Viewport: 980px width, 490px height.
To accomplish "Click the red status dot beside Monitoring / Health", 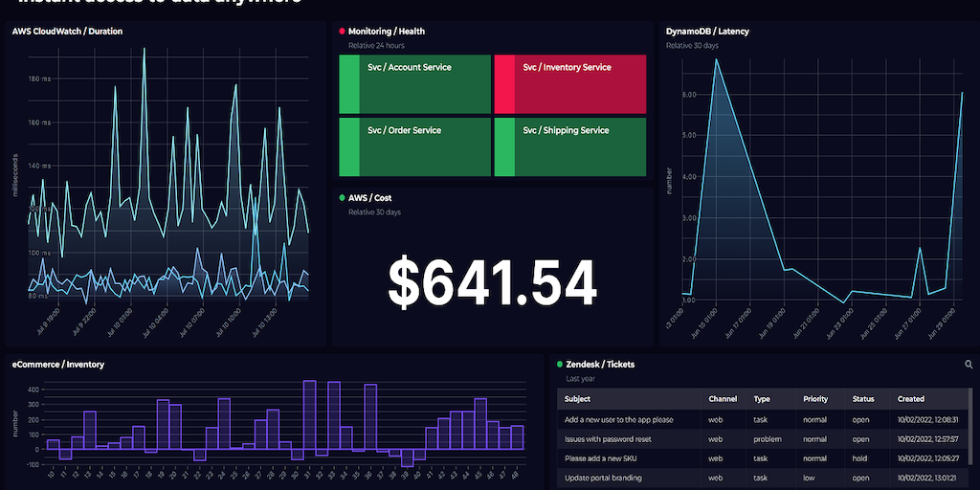I will pos(343,32).
